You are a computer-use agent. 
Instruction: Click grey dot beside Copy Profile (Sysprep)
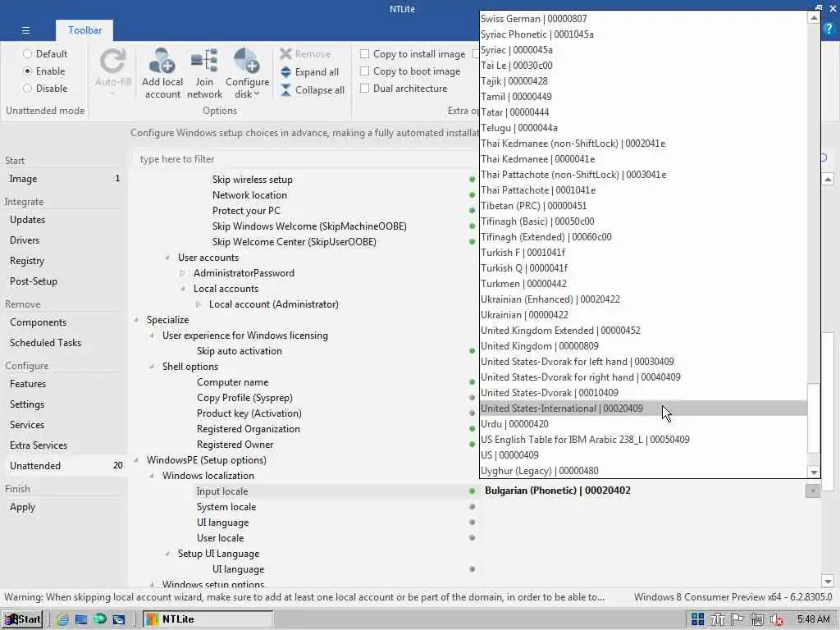click(472, 398)
